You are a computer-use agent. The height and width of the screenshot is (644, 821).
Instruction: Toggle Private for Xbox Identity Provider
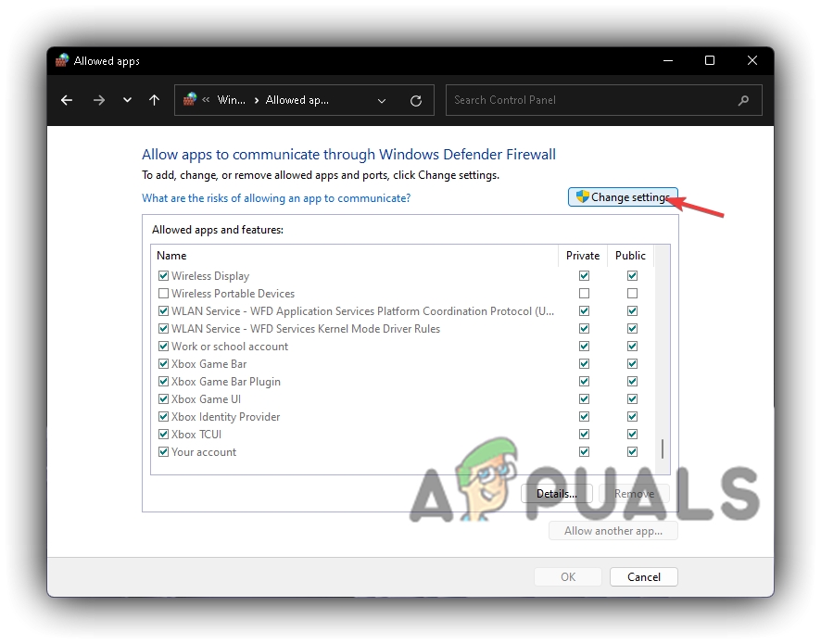[x=585, y=416]
